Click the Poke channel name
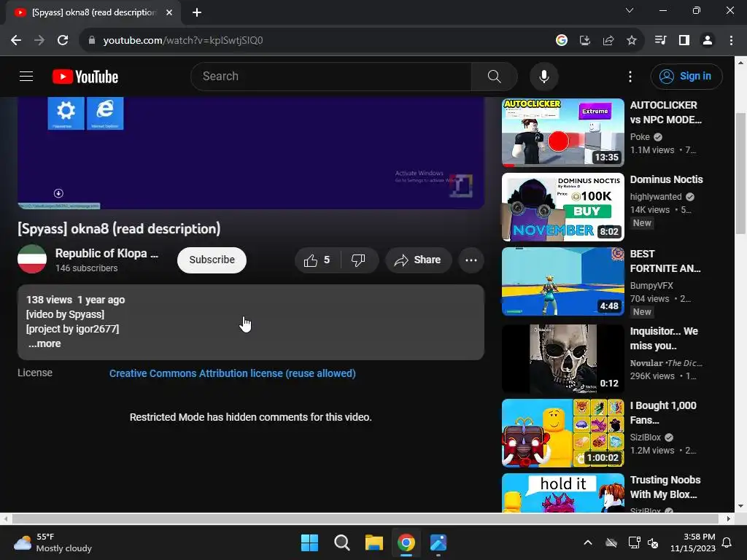 pos(640,136)
